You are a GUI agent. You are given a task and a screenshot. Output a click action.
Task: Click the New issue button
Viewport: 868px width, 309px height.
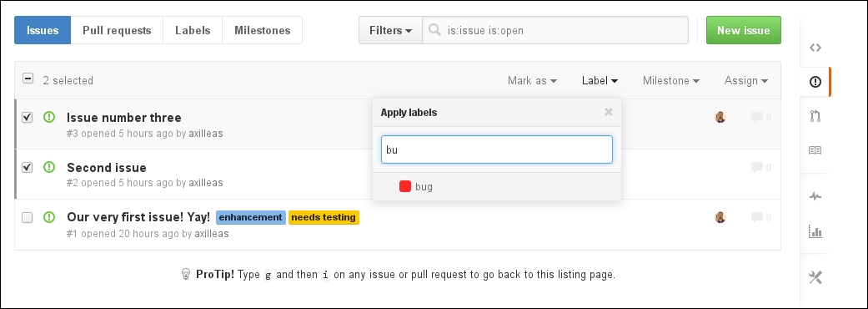(744, 30)
